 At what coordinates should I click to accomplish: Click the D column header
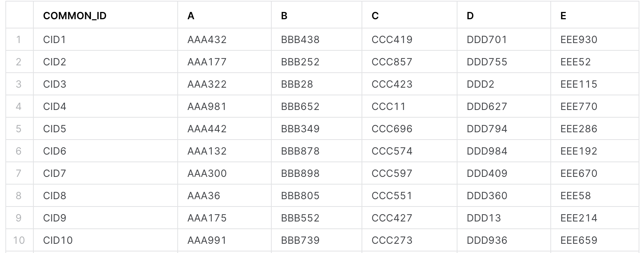[470, 16]
